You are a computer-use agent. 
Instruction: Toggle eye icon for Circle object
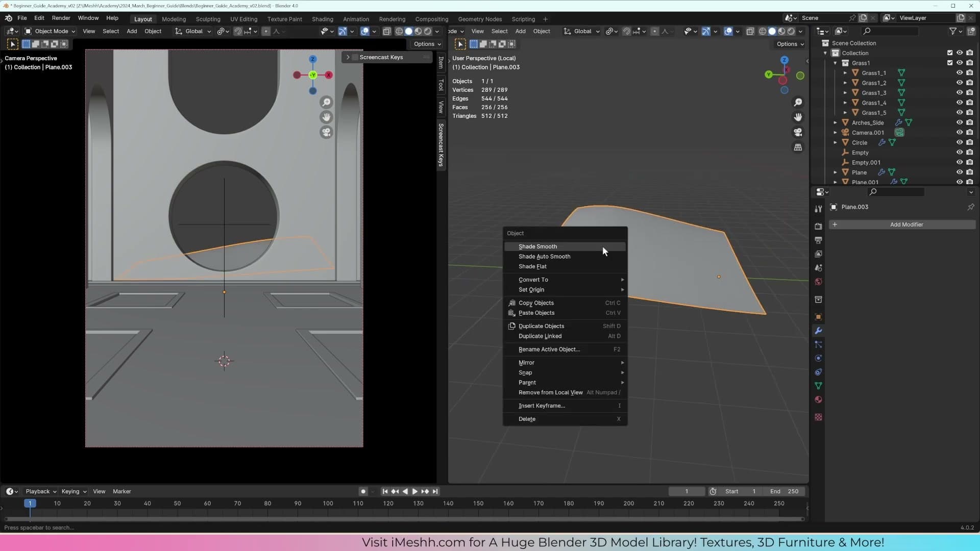pos(960,142)
